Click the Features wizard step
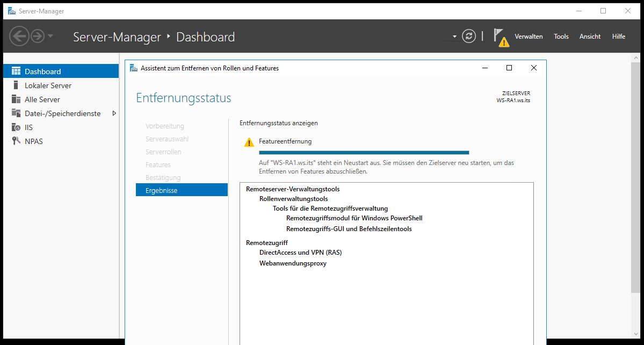This screenshot has width=644, height=345. pyautogui.click(x=158, y=164)
